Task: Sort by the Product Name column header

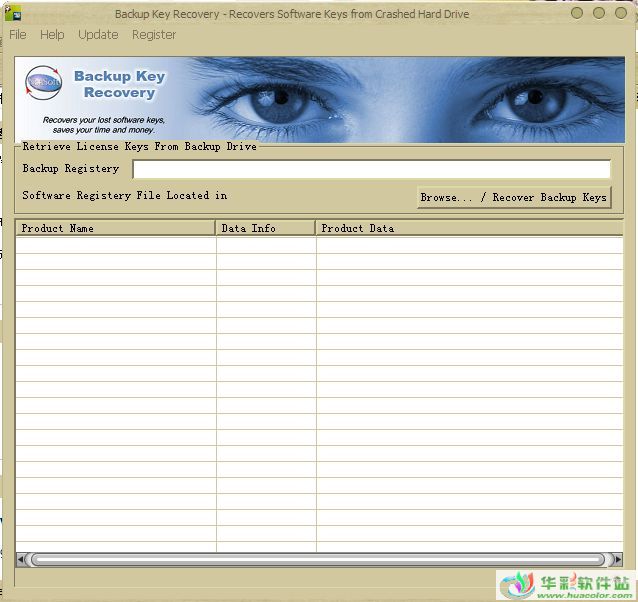Action: click(115, 228)
